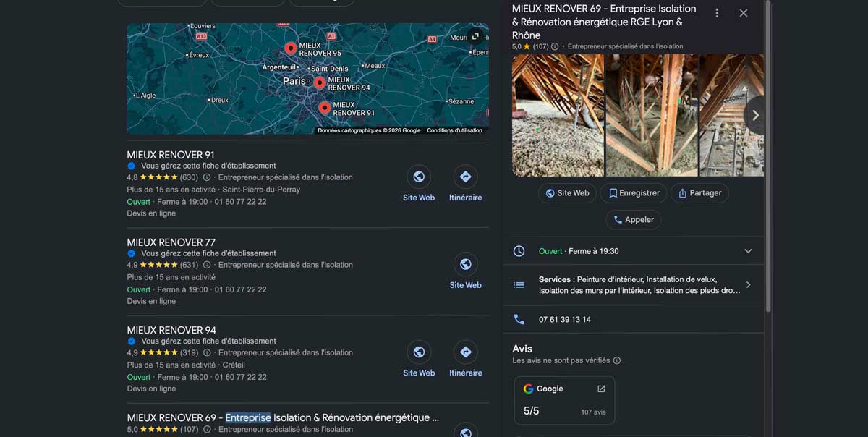Open external Google reviews link icon
The height and width of the screenshot is (437, 868).
601,389
